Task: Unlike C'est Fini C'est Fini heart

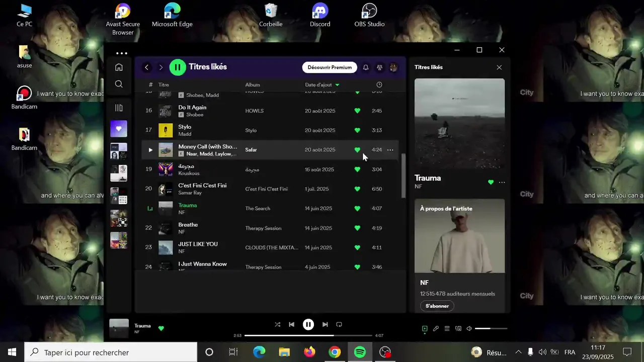Action: [357, 189]
